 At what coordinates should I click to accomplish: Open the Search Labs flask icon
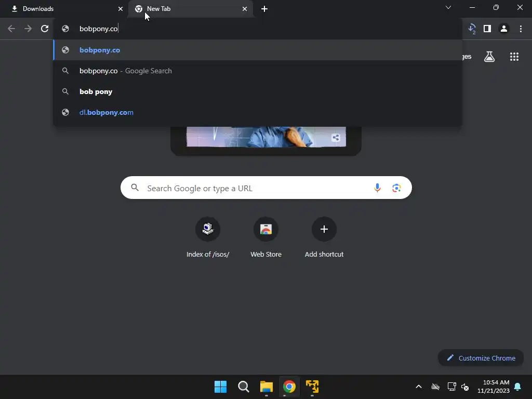click(x=489, y=57)
